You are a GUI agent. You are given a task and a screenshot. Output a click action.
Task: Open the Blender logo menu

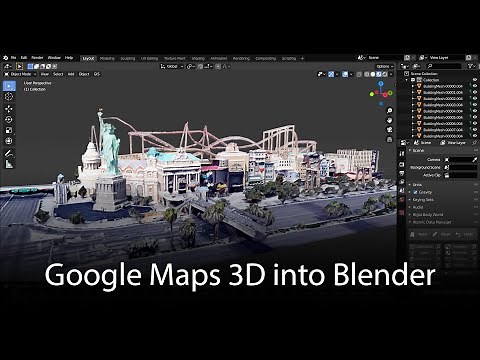pyautogui.click(x=5, y=58)
